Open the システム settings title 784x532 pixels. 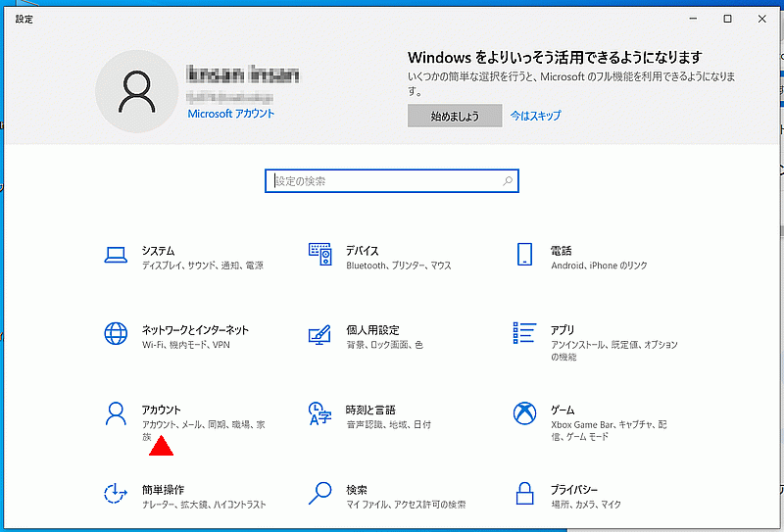pyautogui.click(x=158, y=251)
